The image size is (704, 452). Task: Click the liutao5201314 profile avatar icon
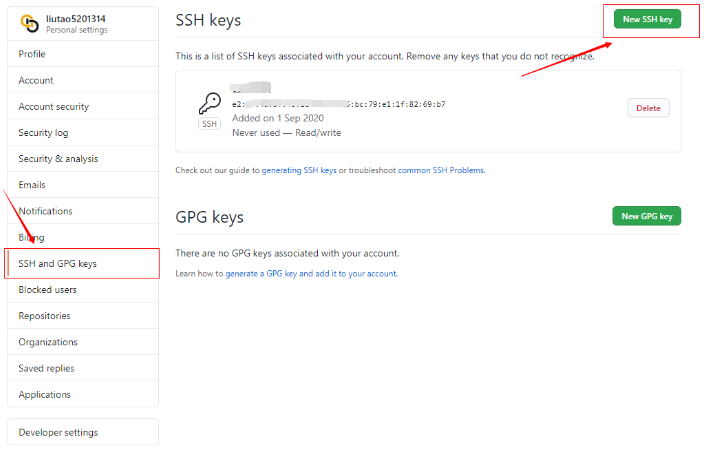tap(30, 22)
